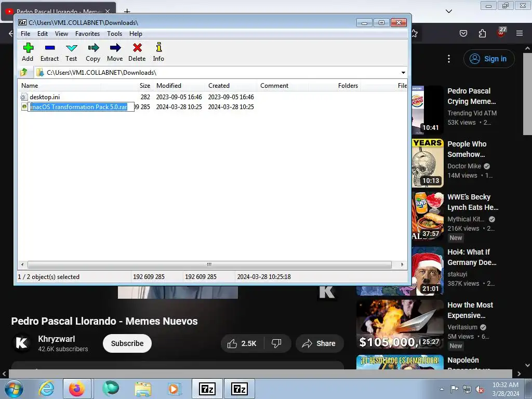Select the Extract toolbar icon
Image resolution: width=532 pixels, height=399 pixels.
click(50, 48)
